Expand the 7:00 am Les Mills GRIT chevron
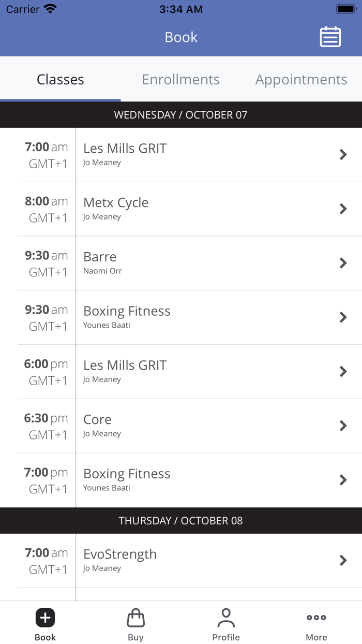Viewport: 362px width, 644px height. [343, 154]
